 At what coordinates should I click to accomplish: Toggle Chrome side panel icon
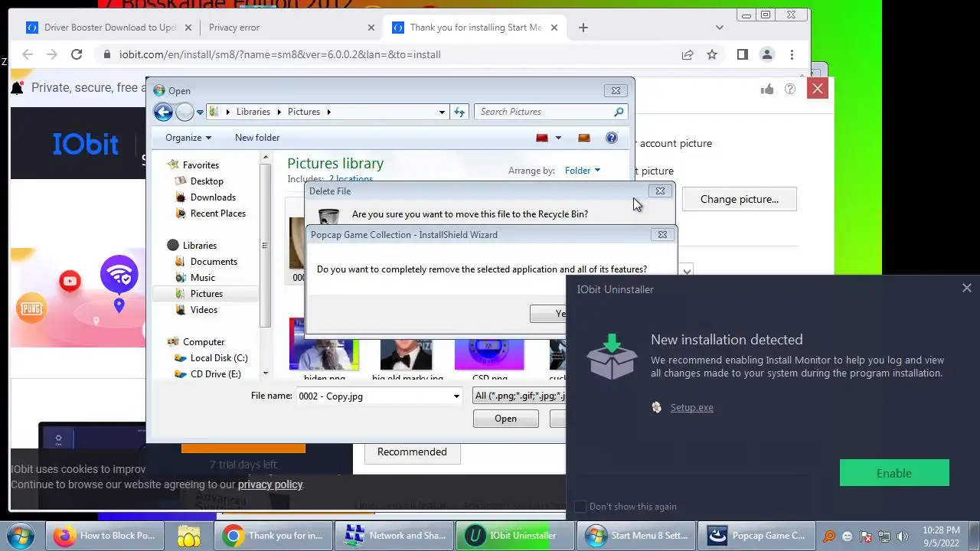(742, 54)
